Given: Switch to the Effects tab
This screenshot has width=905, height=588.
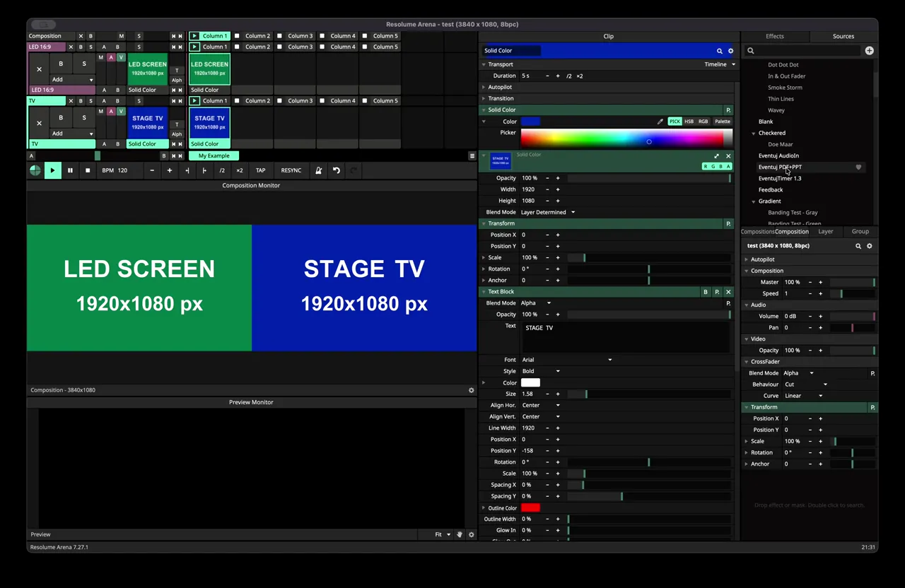Looking at the screenshot, I should (775, 36).
